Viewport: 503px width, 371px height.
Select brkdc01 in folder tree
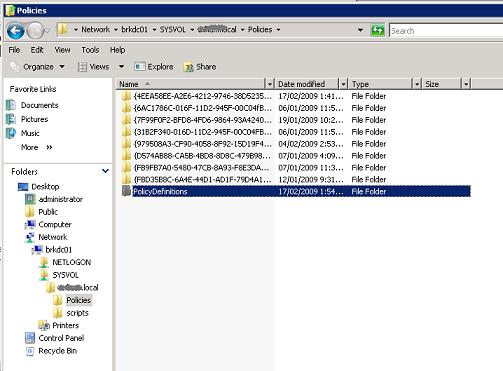coord(58,250)
